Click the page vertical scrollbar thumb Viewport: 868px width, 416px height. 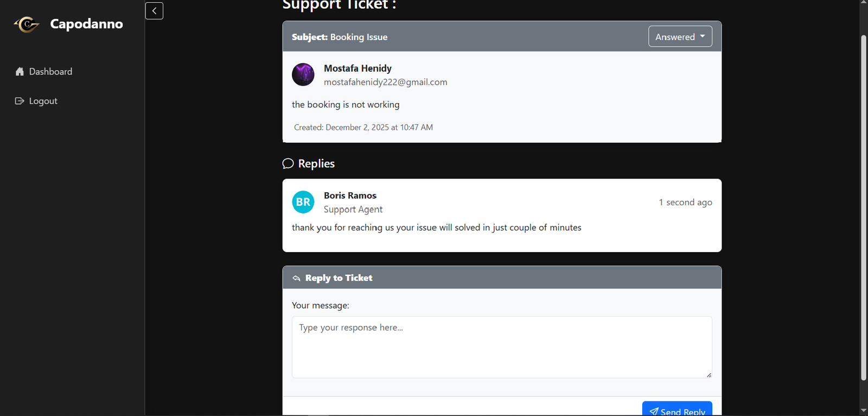[x=864, y=206]
